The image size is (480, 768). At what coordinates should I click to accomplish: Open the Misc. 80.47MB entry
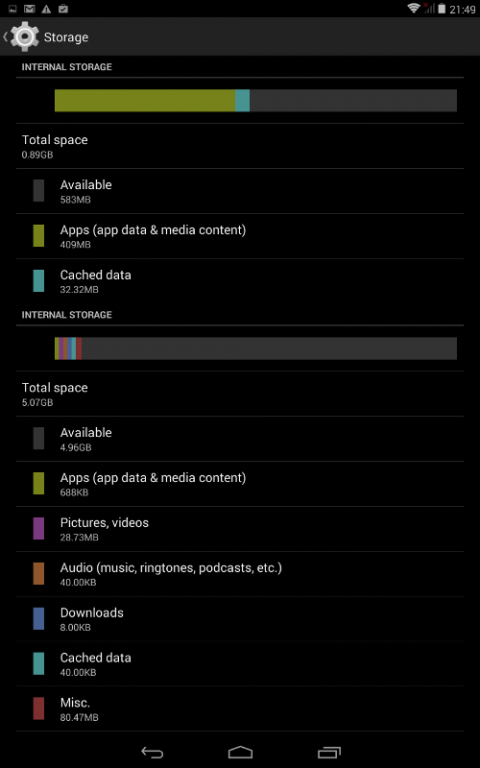pyautogui.click(x=240, y=709)
